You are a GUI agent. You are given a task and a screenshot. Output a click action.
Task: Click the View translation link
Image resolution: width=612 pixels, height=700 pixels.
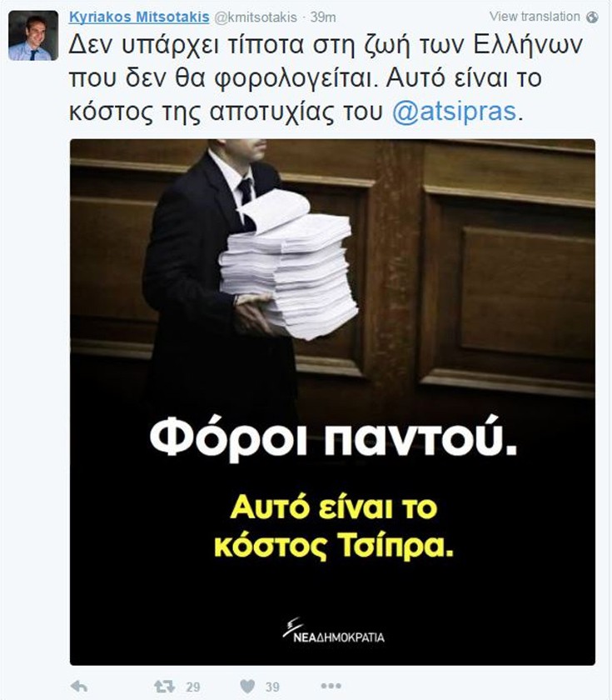coord(535,17)
